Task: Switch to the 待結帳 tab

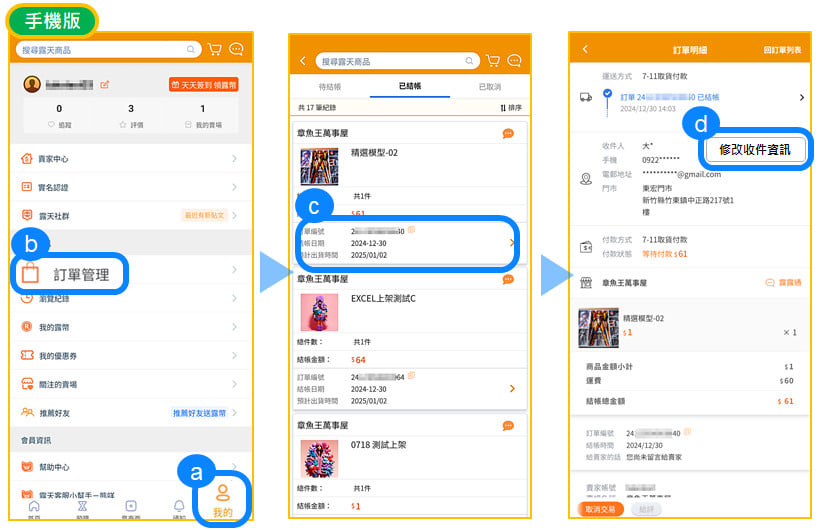Action: click(329, 87)
